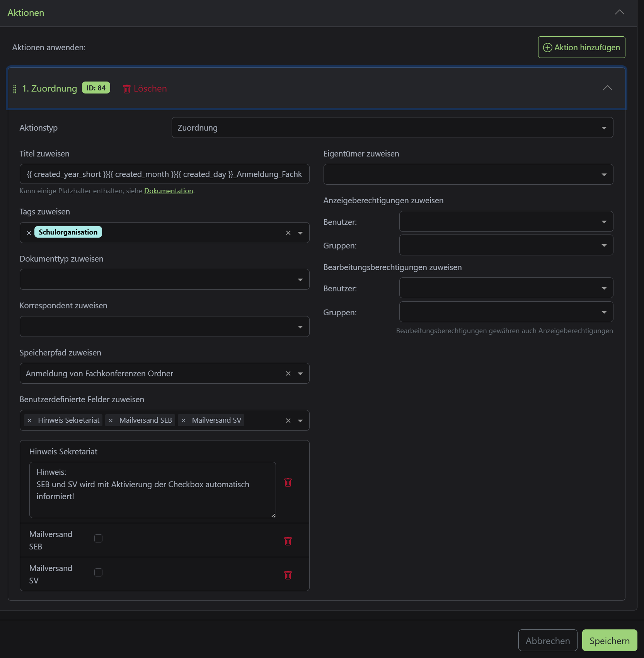This screenshot has width=644, height=658.
Task: Open the Korrespondent zuweisen dropdown
Action: pos(164,326)
